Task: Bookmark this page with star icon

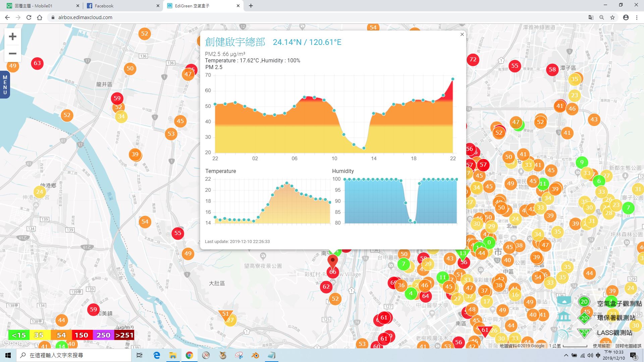Action: click(x=612, y=17)
